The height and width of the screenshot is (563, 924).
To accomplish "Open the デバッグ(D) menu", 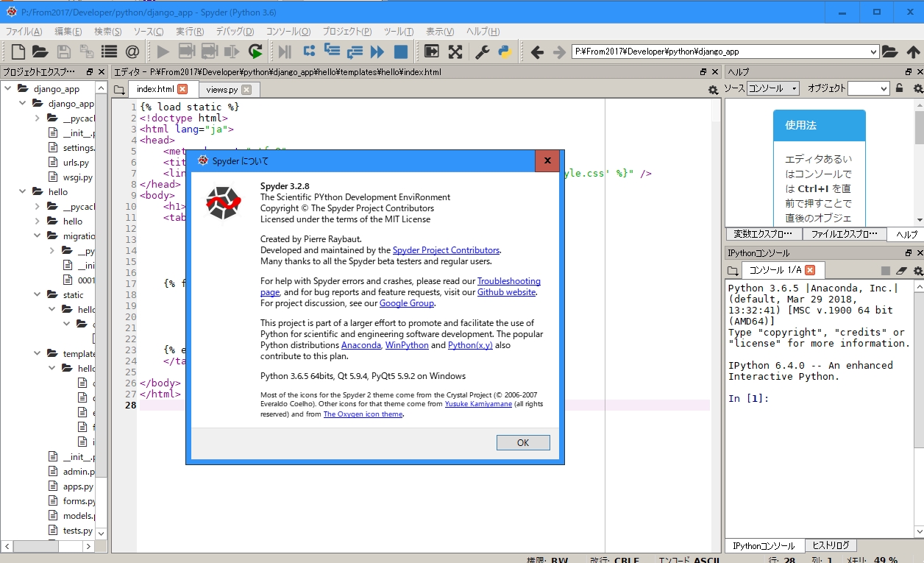I will coord(235,32).
